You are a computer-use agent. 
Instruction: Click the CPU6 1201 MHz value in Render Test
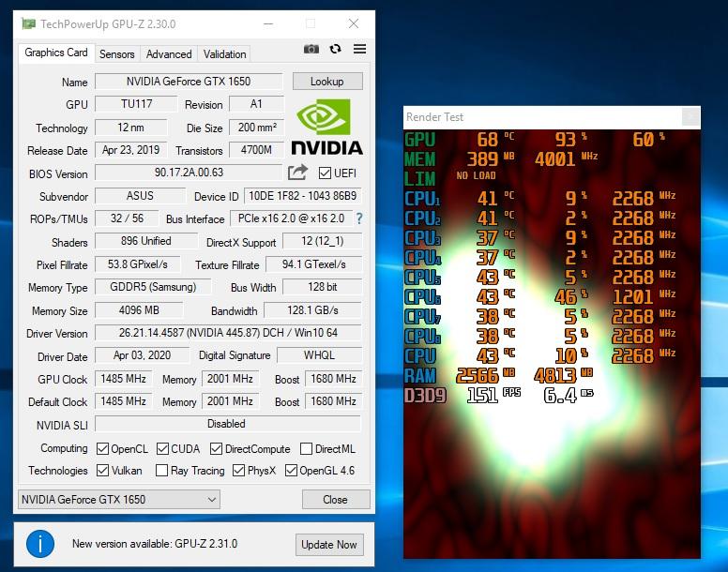point(644,296)
